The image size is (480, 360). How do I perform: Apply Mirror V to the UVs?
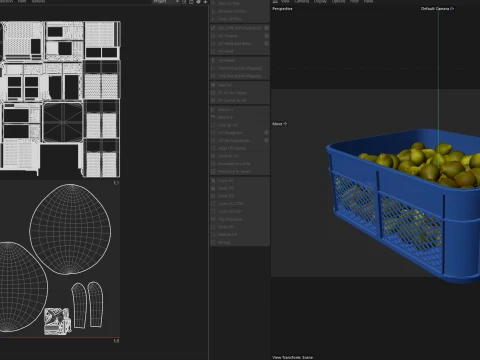(x=240, y=117)
